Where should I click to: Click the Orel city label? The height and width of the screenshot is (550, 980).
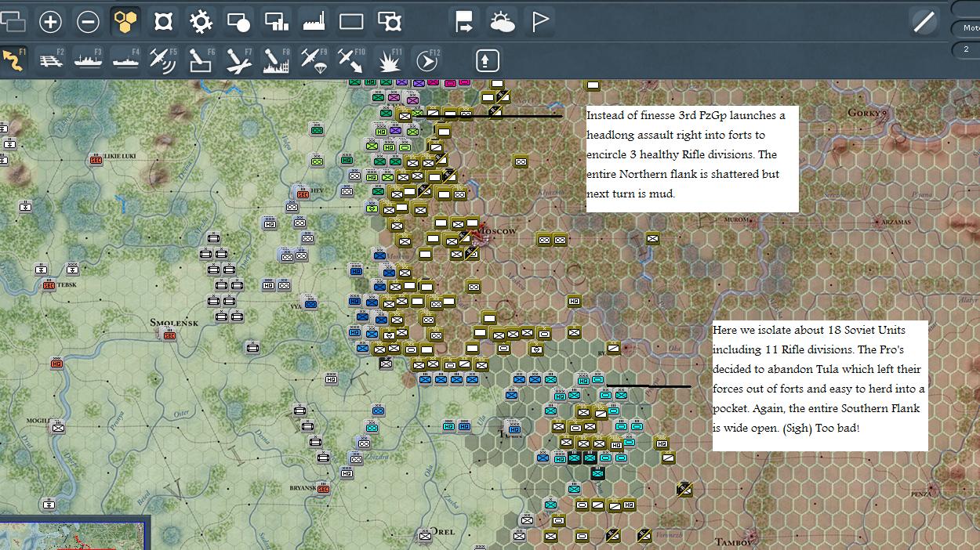click(442, 531)
